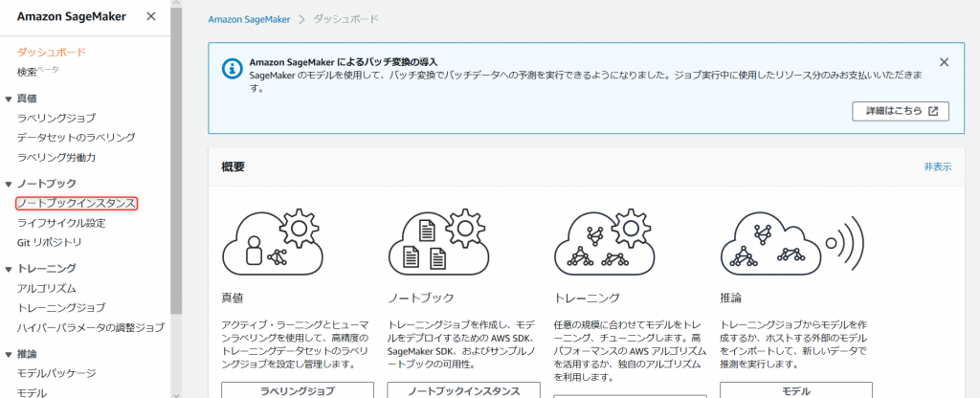This screenshot has width=980, height=398.
Task: Click the モデル button under 推論 card
Action: 796,390
